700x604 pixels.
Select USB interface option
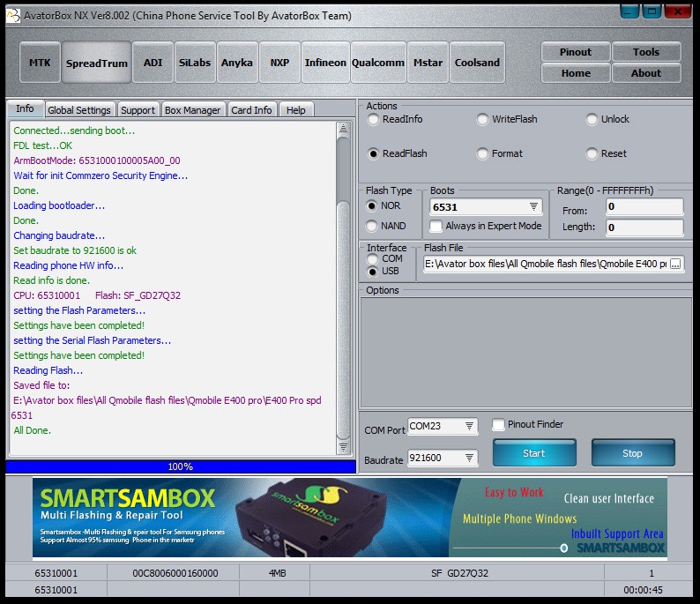pos(384,272)
